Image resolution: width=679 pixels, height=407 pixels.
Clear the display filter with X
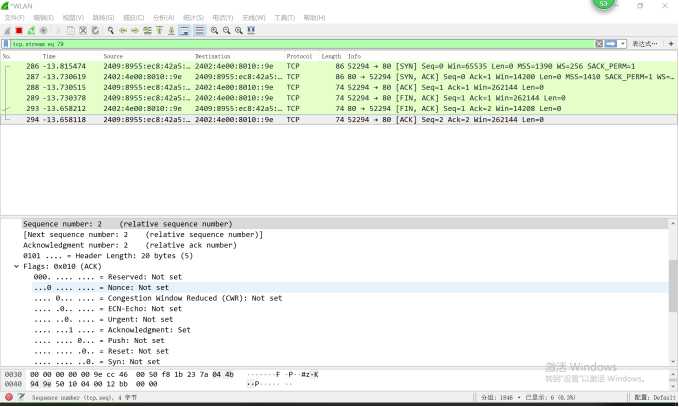(599, 44)
